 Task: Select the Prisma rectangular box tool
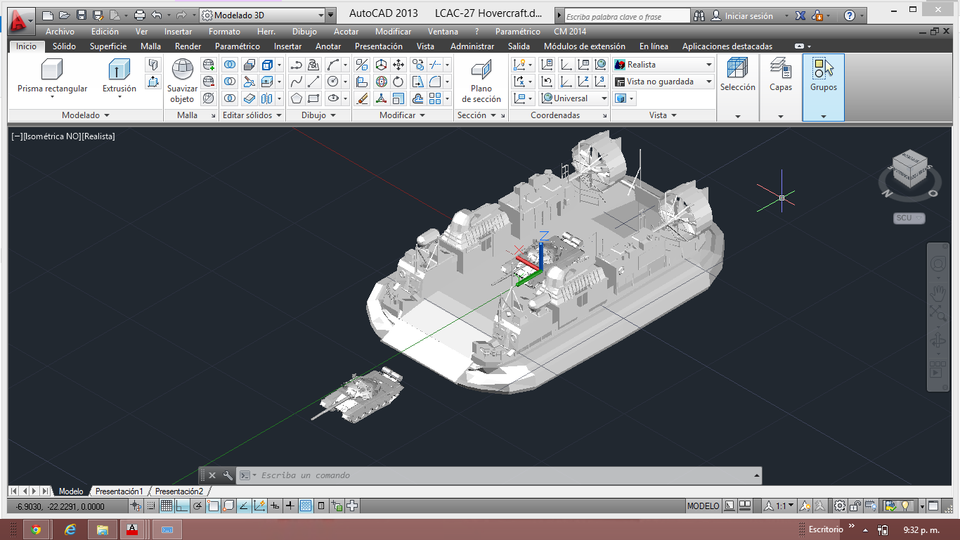tap(52, 77)
